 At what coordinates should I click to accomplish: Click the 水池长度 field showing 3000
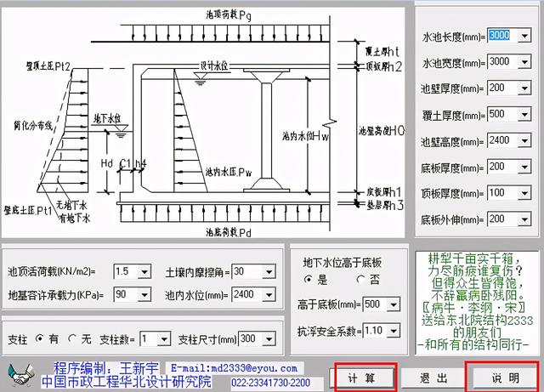(x=502, y=36)
